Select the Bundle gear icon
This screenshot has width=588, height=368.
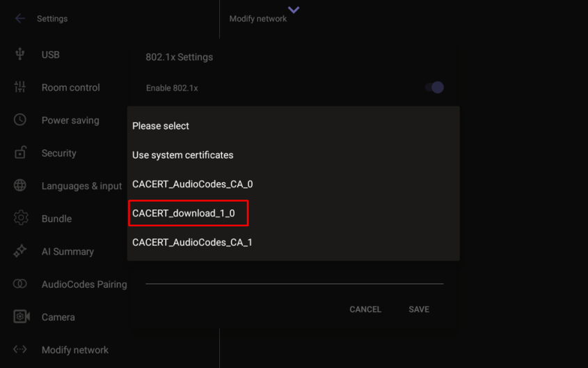click(x=20, y=218)
